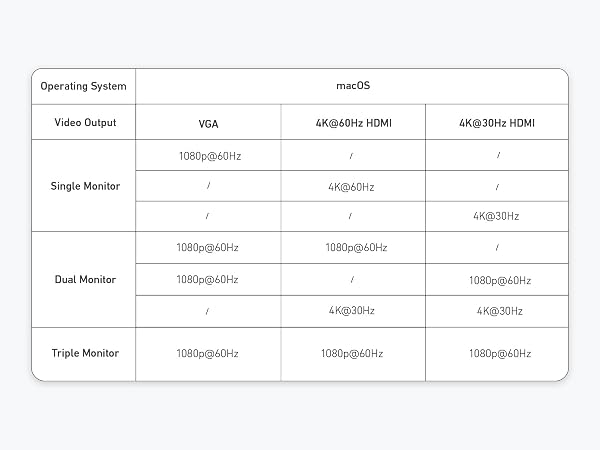Click the 4K@60Hz HDMI column header

(353, 122)
